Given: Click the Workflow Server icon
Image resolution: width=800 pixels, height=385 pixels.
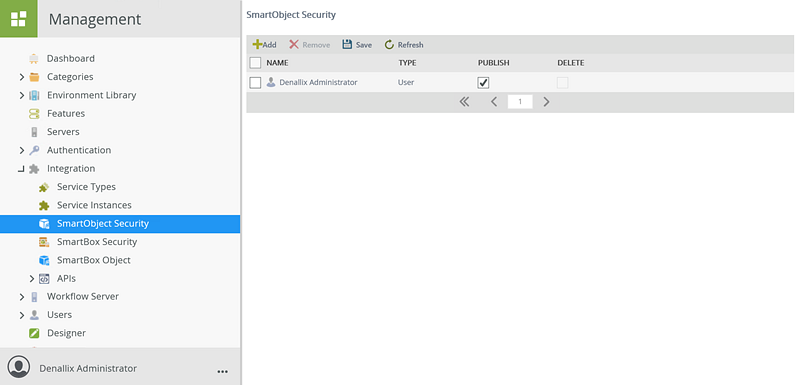Looking at the screenshot, I should [x=34, y=297].
